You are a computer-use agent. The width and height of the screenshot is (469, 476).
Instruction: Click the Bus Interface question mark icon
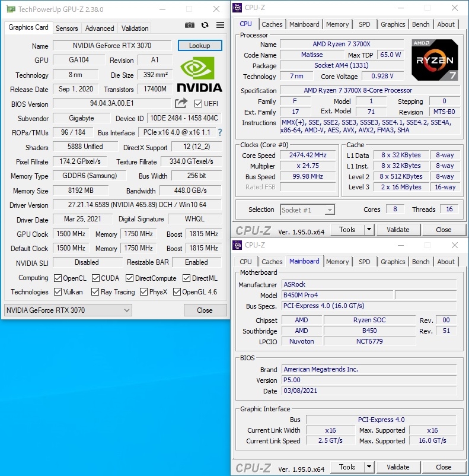click(x=220, y=132)
